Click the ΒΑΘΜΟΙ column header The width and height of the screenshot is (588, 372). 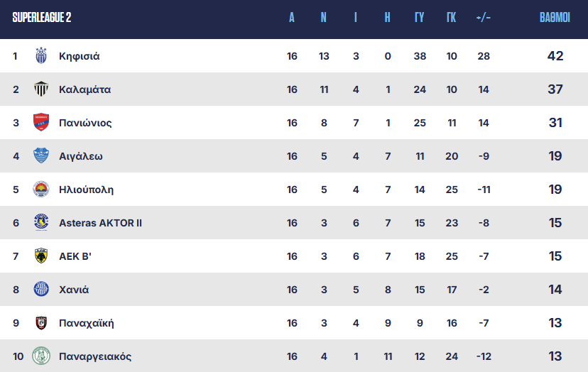pos(555,18)
